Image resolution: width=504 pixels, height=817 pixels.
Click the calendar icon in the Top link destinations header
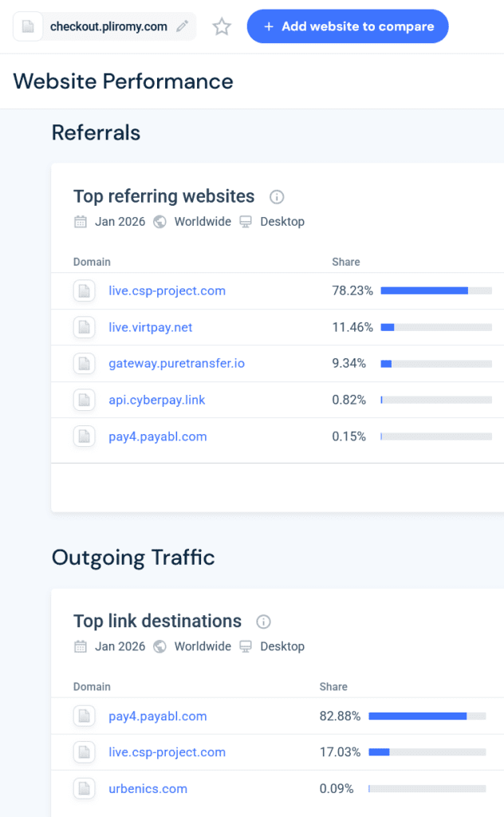coord(81,646)
